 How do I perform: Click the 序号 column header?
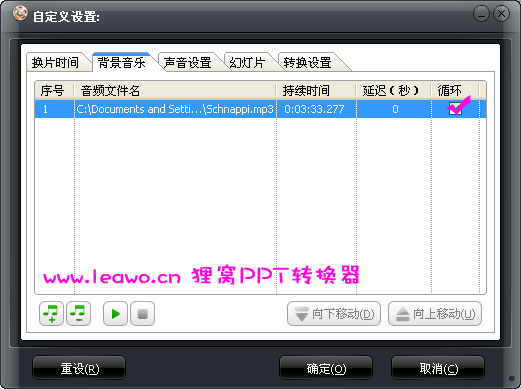[x=54, y=90]
